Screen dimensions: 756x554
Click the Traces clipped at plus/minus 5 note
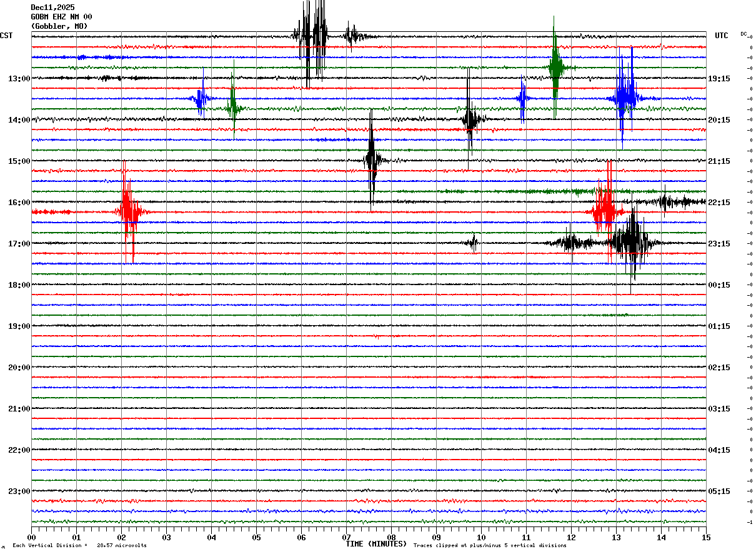[x=490, y=545]
